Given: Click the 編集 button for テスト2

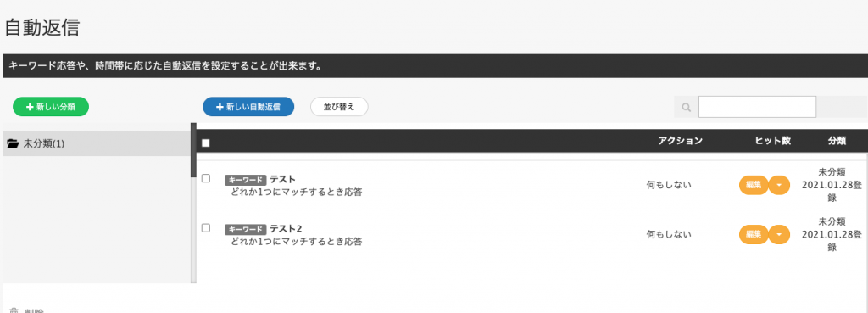Looking at the screenshot, I should coord(754,234).
